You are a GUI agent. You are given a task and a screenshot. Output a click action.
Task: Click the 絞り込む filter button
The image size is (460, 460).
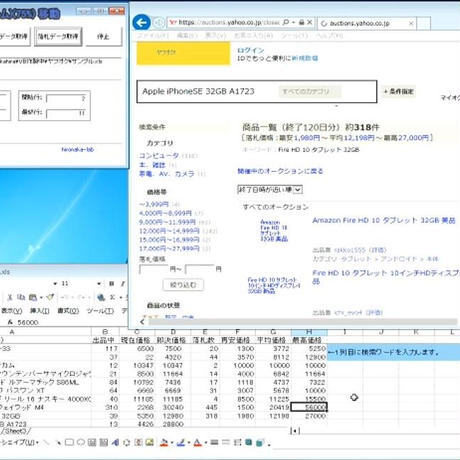183,285
